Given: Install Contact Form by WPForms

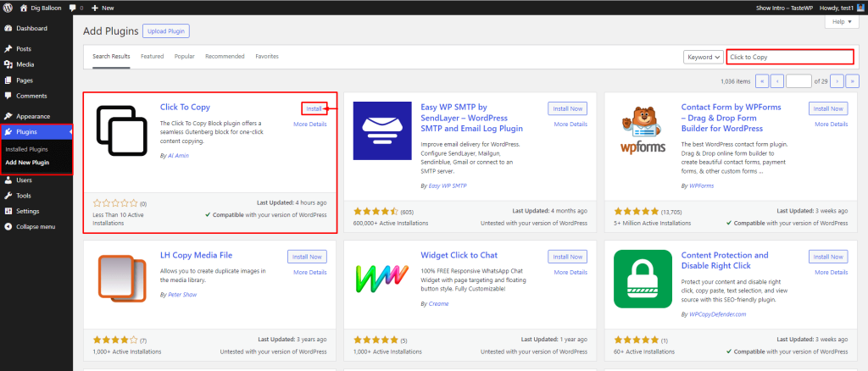Looking at the screenshot, I should coord(828,109).
